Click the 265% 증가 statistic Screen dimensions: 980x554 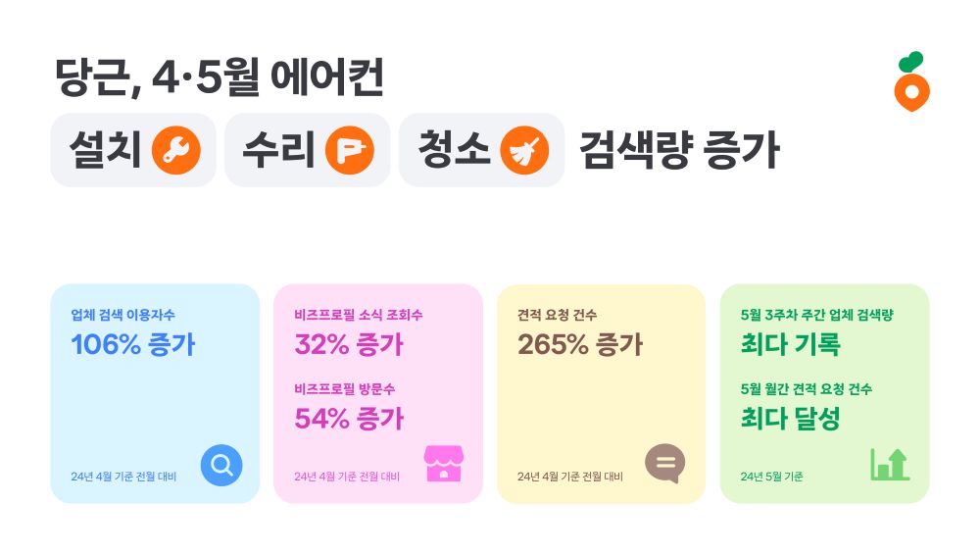coord(580,345)
